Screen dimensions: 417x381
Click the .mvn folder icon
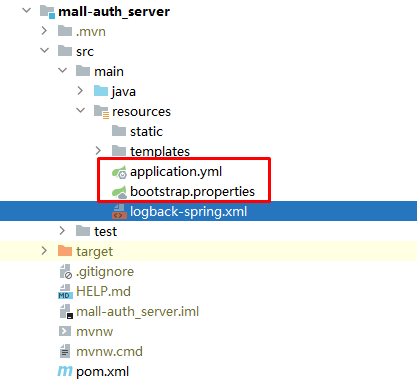(65, 31)
